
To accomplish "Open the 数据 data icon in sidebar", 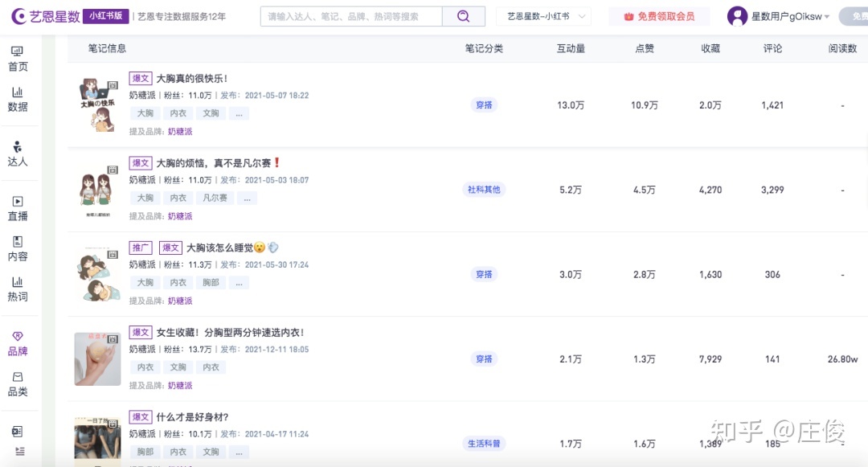I will (18, 98).
